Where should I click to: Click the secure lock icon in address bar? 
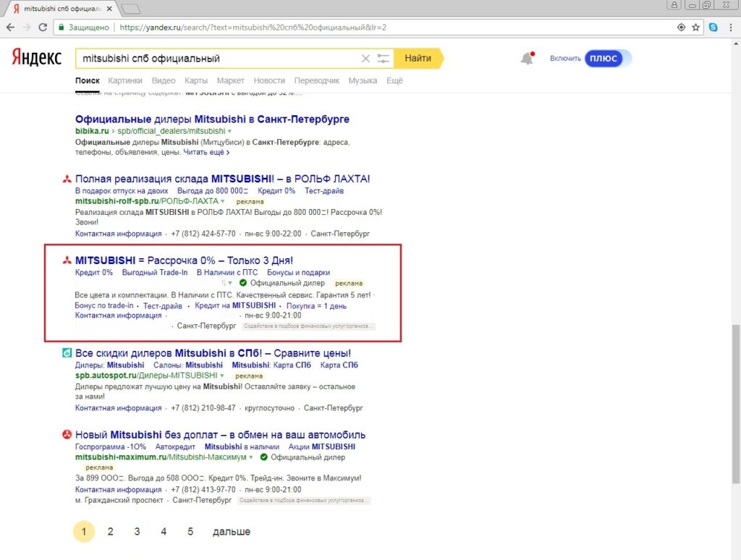click(61, 27)
